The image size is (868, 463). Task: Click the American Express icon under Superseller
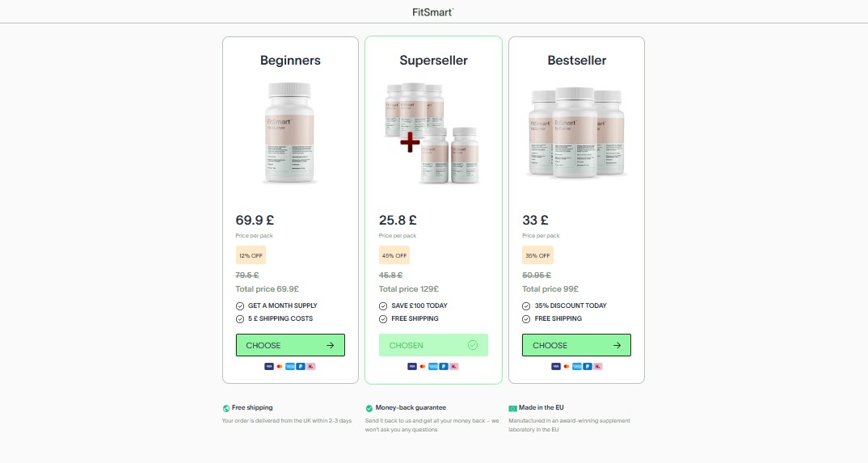point(433,366)
